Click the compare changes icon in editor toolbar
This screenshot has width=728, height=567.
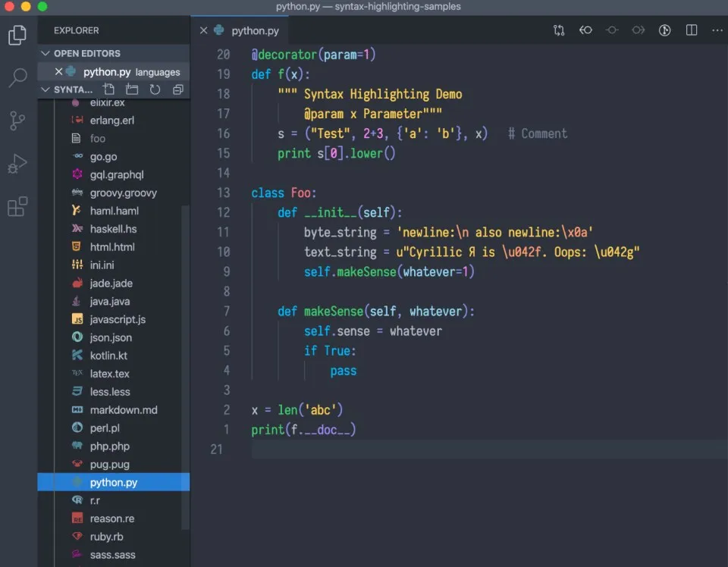tap(559, 30)
